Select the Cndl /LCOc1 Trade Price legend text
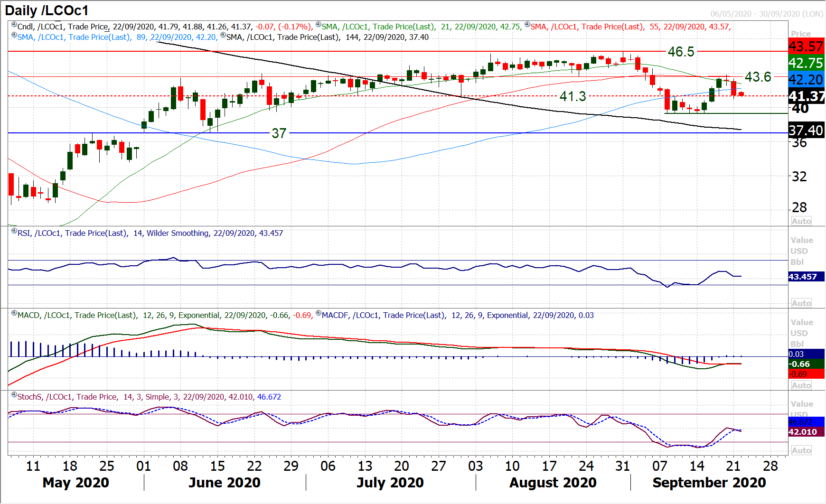Viewport: 826px width, 504px height. tap(165, 27)
